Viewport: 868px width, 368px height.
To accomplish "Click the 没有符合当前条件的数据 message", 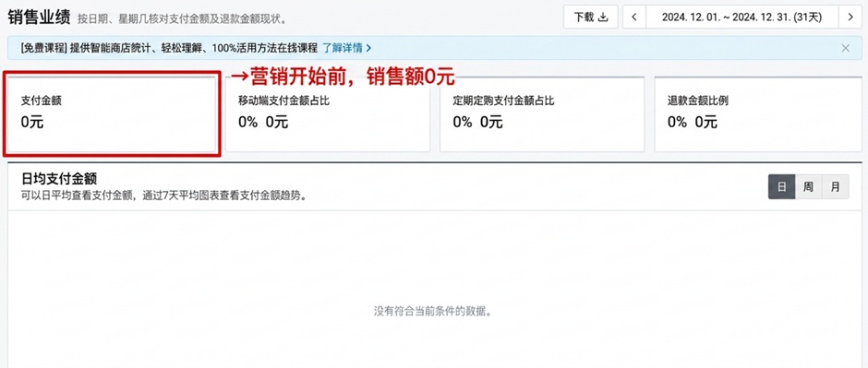I will (x=433, y=311).
